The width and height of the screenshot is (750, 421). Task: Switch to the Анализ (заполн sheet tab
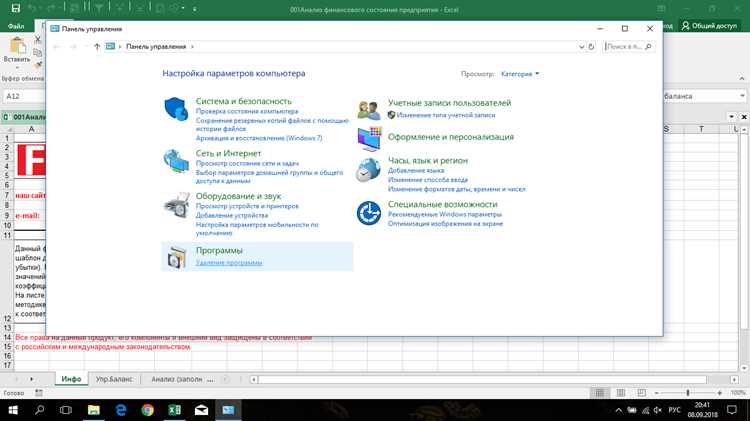click(176, 379)
